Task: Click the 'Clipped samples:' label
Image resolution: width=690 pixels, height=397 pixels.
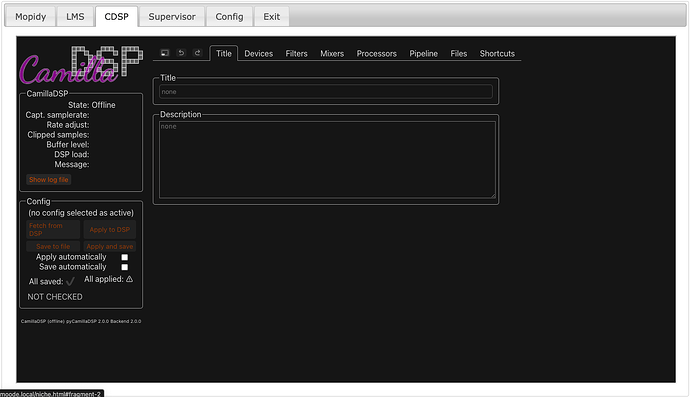Action: coord(58,135)
